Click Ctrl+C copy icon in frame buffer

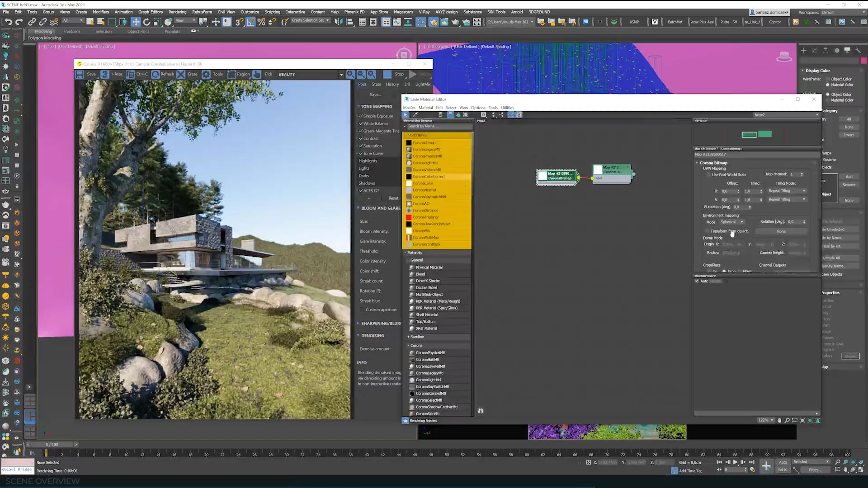130,74
